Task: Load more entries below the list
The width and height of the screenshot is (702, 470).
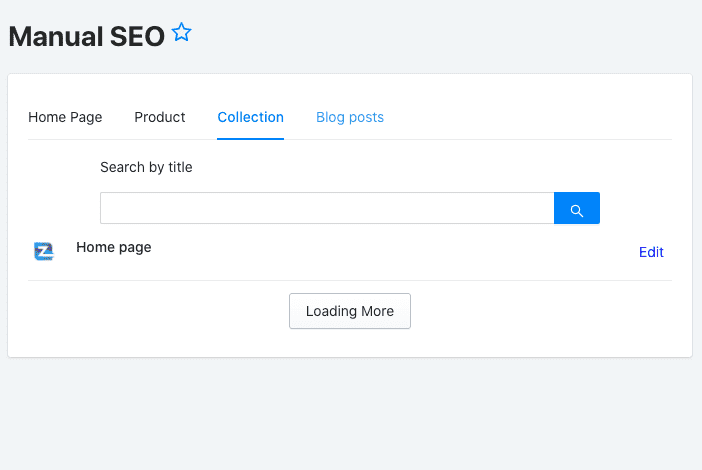Action: pyautogui.click(x=350, y=311)
